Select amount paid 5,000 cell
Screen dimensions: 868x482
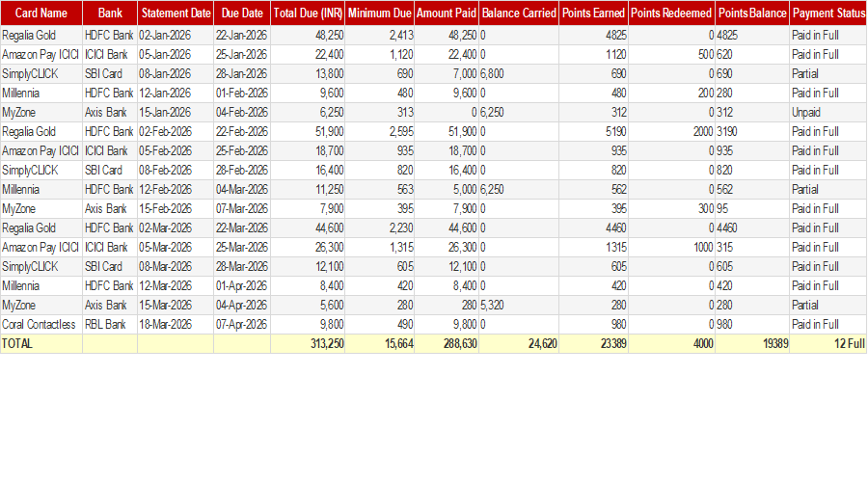coord(447,189)
